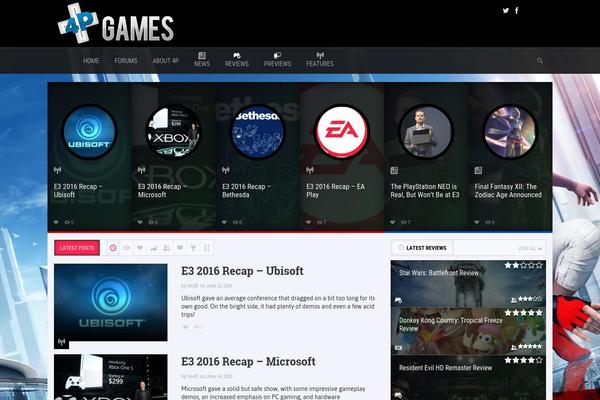
Task: Sort posts by user rating people icon
Action: (166, 248)
